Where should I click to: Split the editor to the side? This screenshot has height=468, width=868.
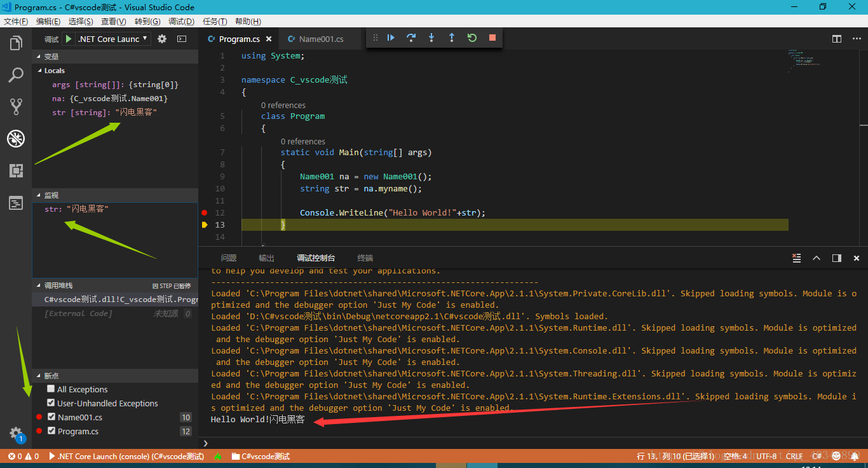click(x=837, y=39)
